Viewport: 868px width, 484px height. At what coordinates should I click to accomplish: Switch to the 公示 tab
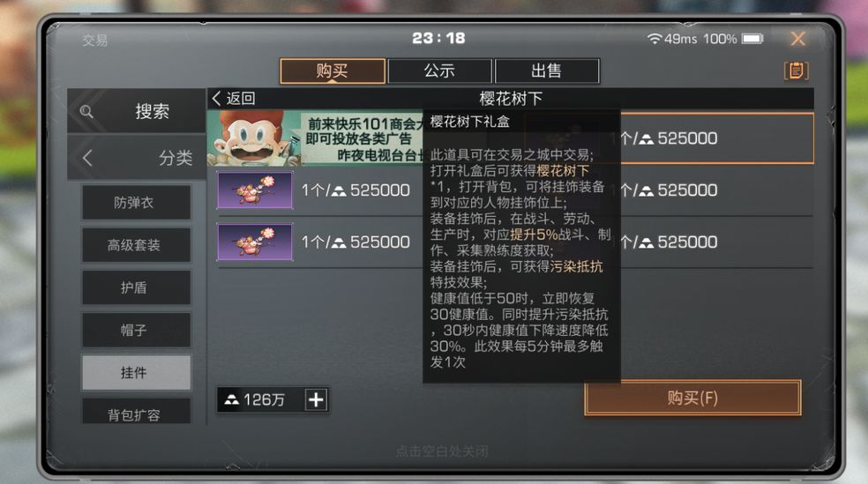439,71
